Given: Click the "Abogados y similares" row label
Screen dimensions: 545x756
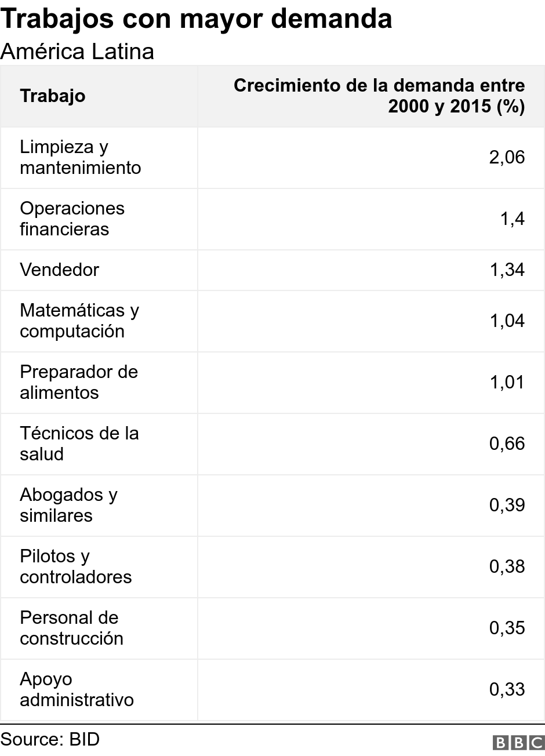Looking at the screenshot, I should [x=68, y=506].
